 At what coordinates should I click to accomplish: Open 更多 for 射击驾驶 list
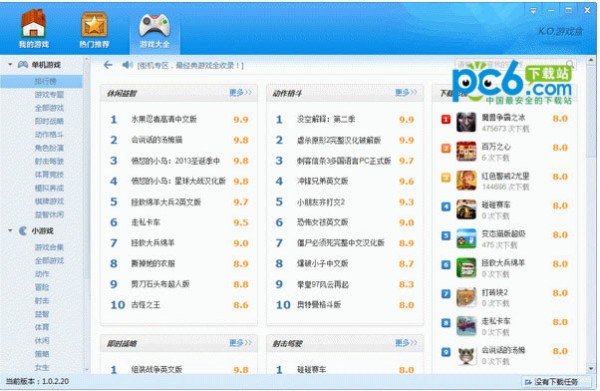tap(406, 342)
